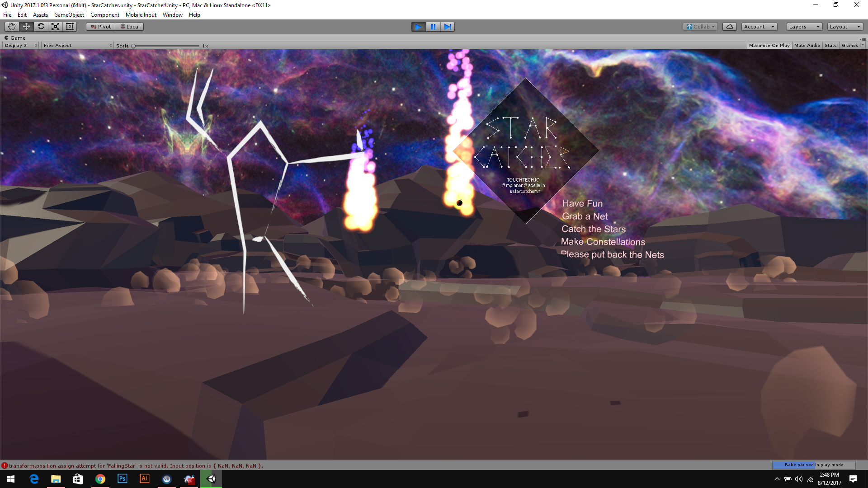Image resolution: width=868 pixels, height=488 pixels.
Task: Open Microsoft Store from taskbar
Action: 78,479
